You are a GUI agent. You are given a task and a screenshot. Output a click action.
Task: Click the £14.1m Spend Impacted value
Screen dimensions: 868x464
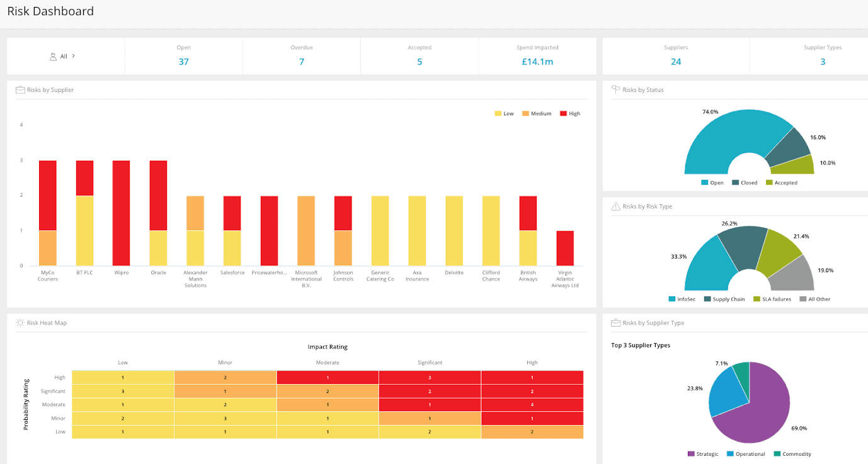pos(537,62)
